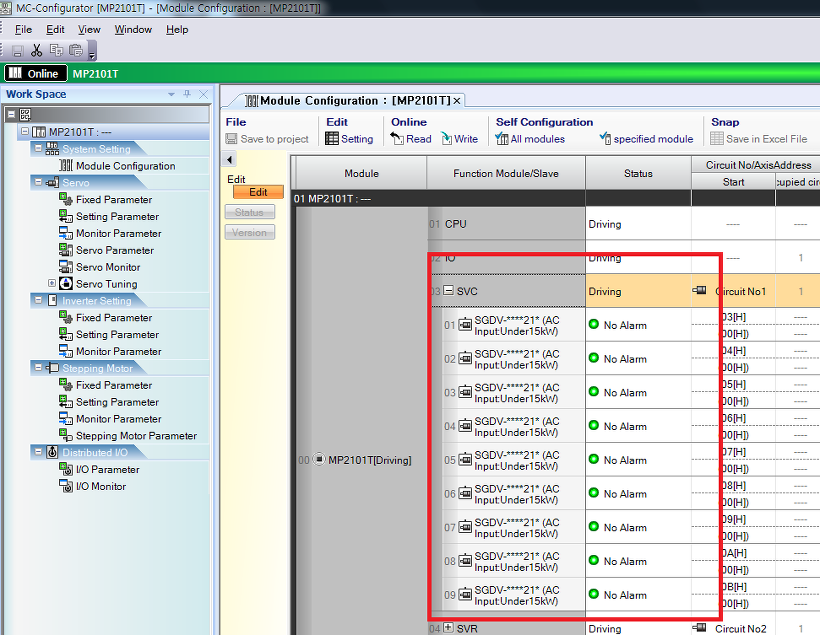Open the View menu
The height and width of the screenshot is (635, 820).
pos(89,29)
